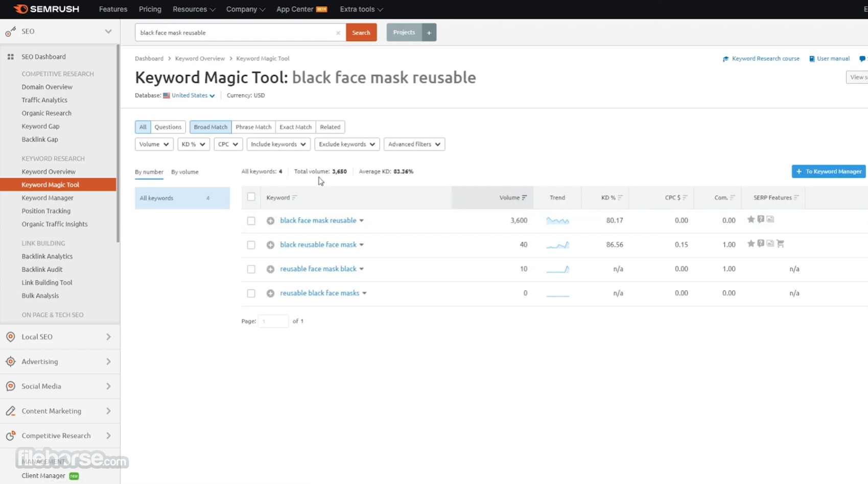
Task: Click the Local SEO pin icon
Action: click(10, 337)
